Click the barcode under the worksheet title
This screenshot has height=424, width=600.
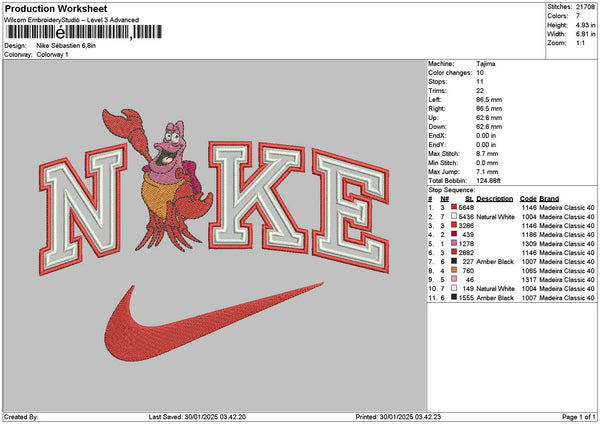pos(84,32)
